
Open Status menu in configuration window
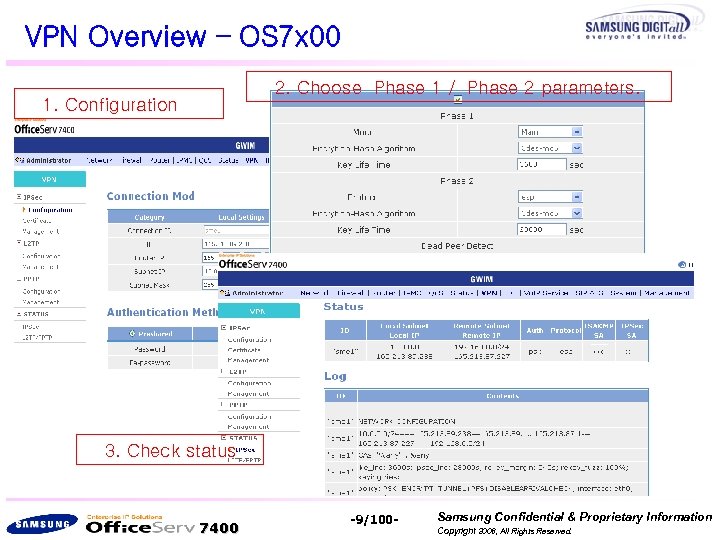pyautogui.click(x=228, y=160)
